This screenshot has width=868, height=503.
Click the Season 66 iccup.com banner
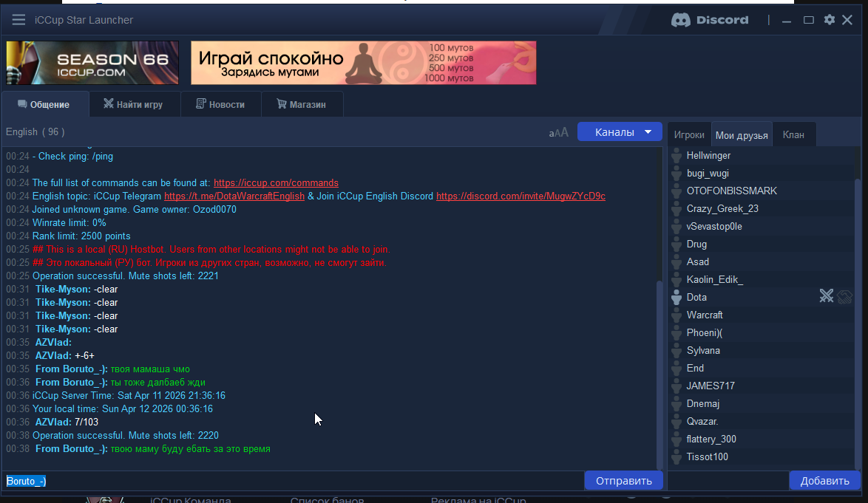[x=92, y=63]
